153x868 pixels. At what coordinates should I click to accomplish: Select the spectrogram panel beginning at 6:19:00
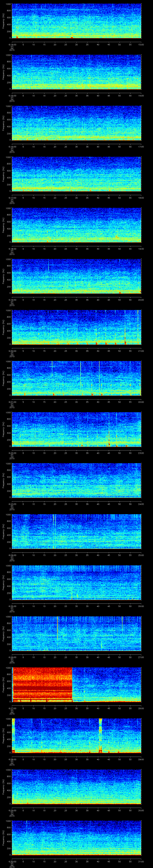coord(76,276)
